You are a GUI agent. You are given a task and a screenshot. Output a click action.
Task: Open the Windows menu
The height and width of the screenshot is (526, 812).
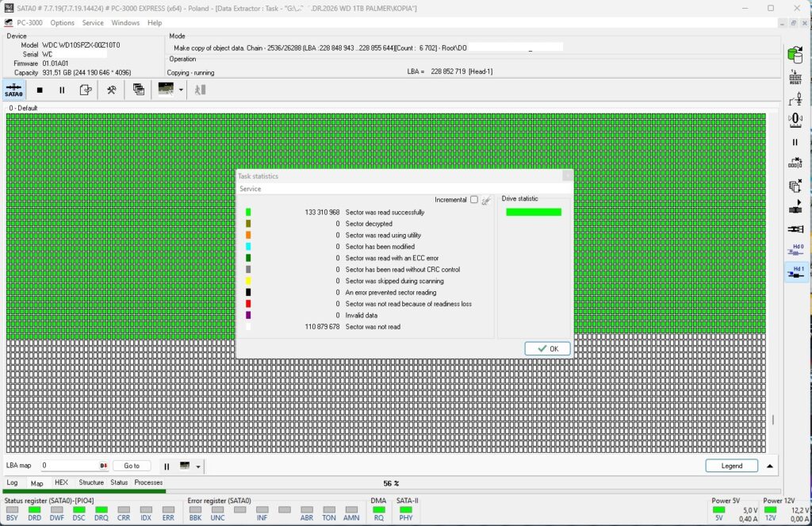(x=125, y=23)
